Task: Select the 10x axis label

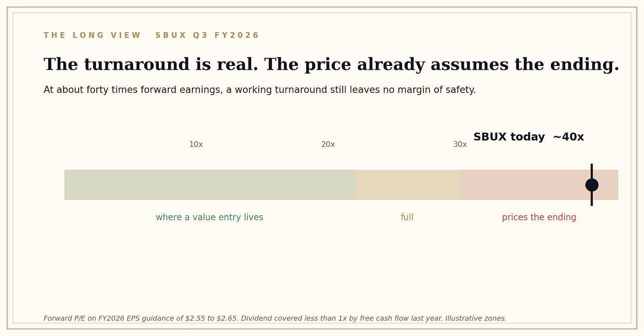Action: point(196,145)
